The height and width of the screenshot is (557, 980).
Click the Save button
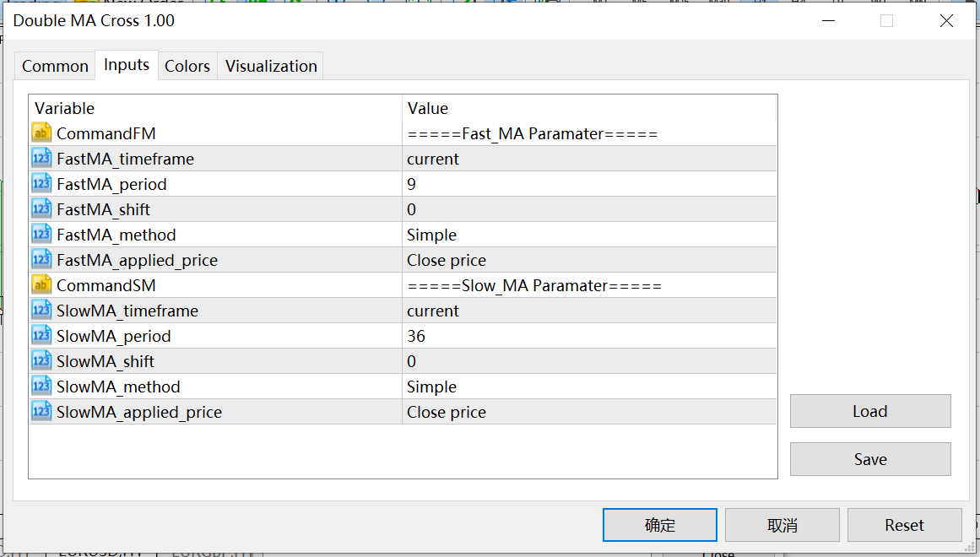point(869,459)
